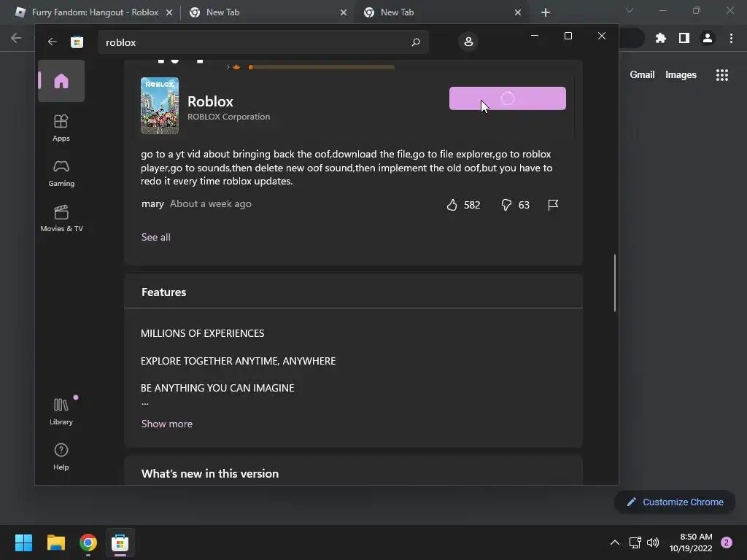Click the Features section heading
The height and width of the screenshot is (560, 747).
pos(164,292)
